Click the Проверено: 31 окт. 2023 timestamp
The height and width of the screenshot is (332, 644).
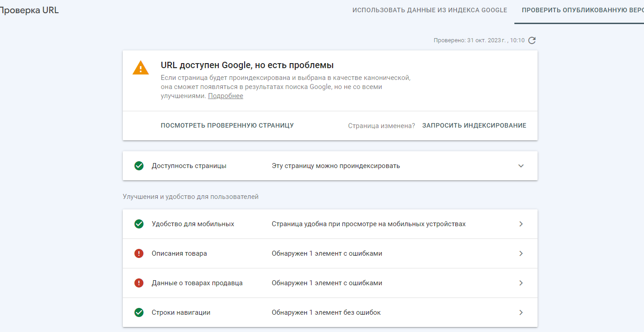(479, 40)
